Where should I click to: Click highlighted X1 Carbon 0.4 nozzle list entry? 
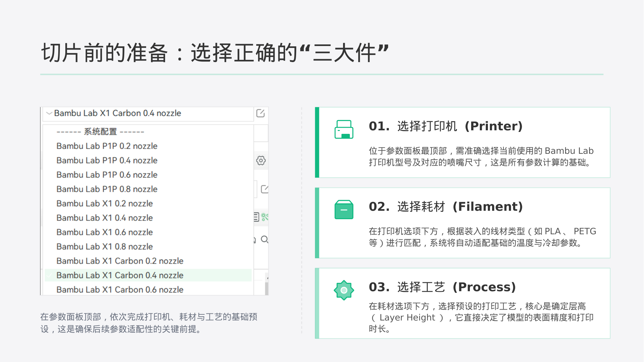(x=148, y=275)
